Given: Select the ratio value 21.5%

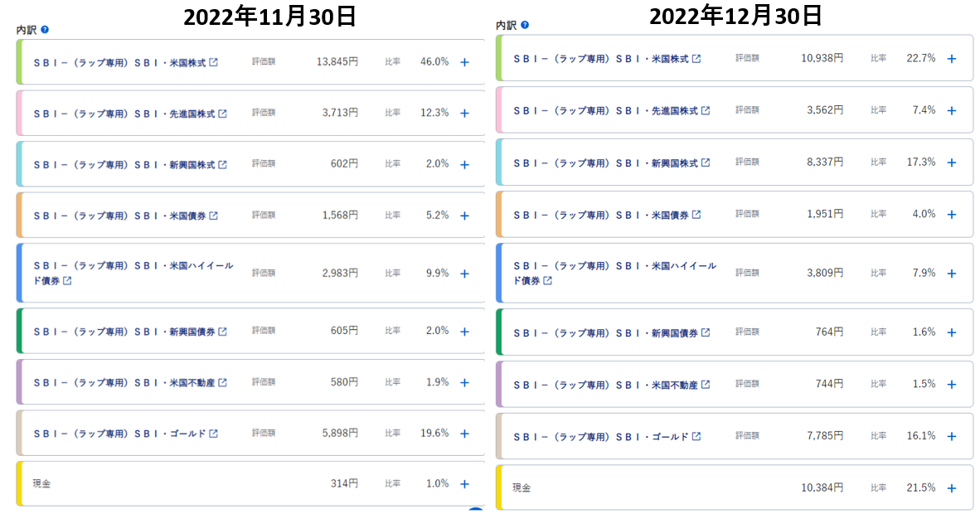Looking at the screenshot, I should point(921,487).
